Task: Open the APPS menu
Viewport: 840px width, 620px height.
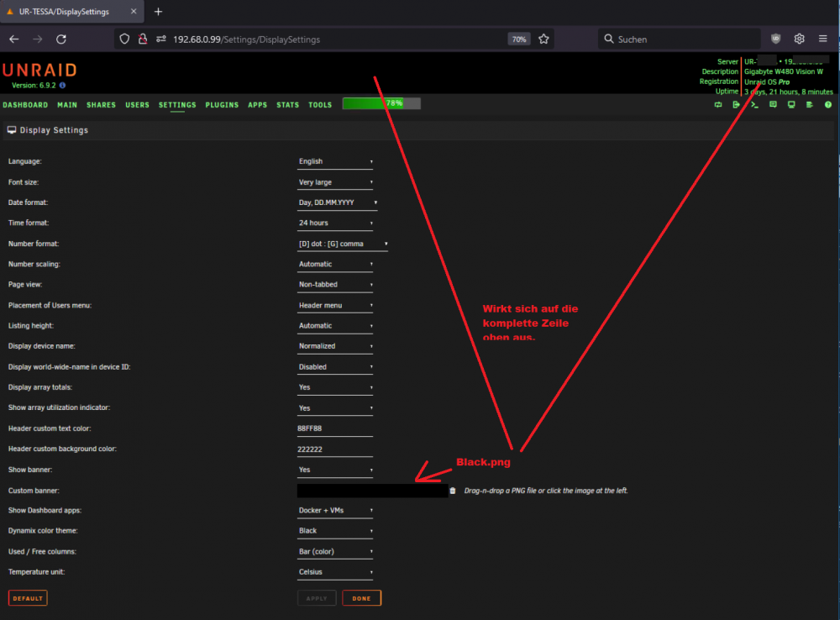Action: point(257,105)
